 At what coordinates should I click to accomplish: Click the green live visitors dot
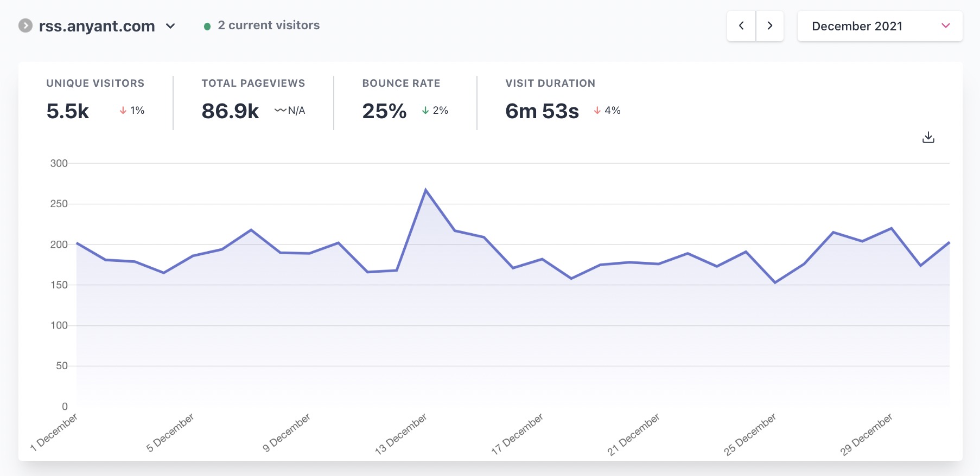207,27
